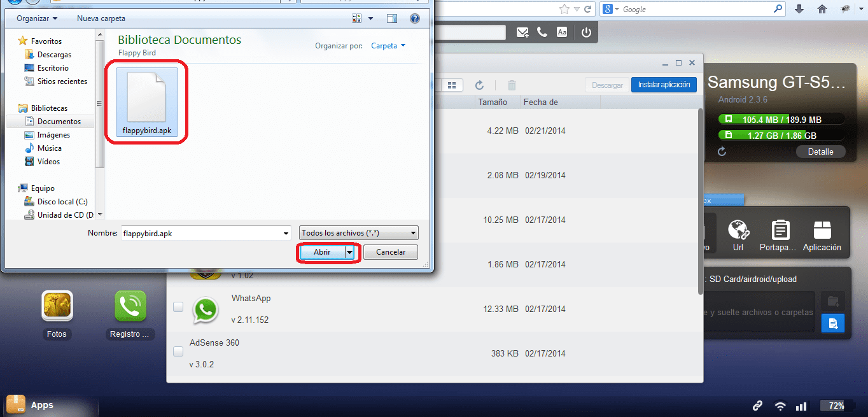Expand the Nombre field history dropdown
The image size is (868, 417).
[286, 233]
